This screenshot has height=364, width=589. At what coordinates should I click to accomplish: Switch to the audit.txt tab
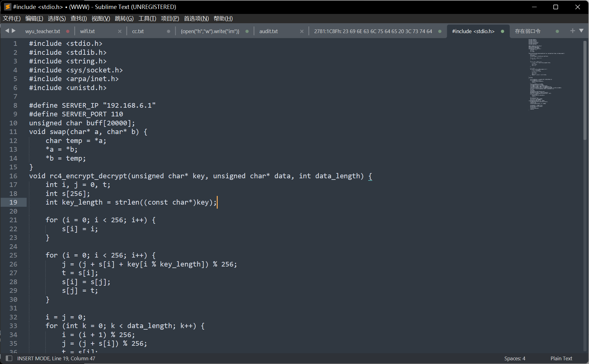(268, 31)
